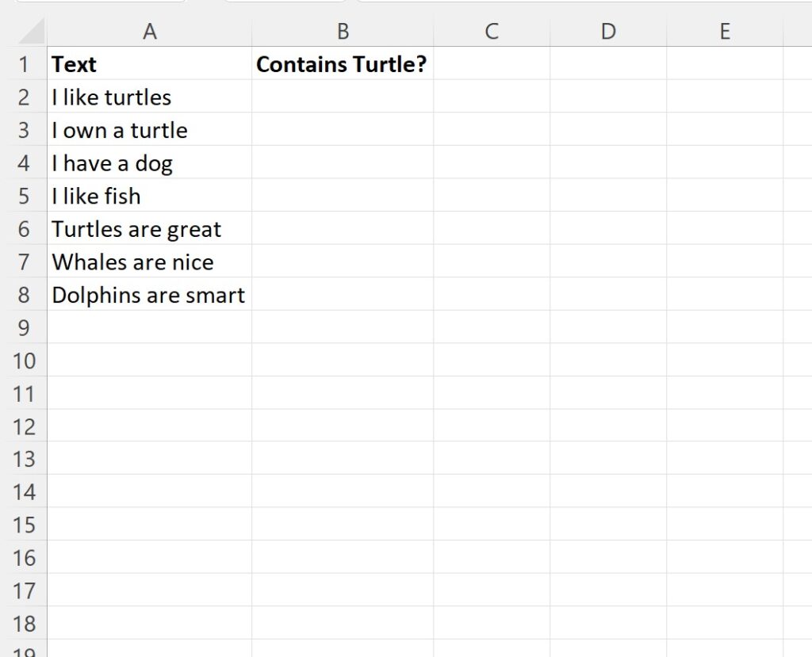Select the entire column A header
Screen dimensions: 812x657
click(149, 32)
